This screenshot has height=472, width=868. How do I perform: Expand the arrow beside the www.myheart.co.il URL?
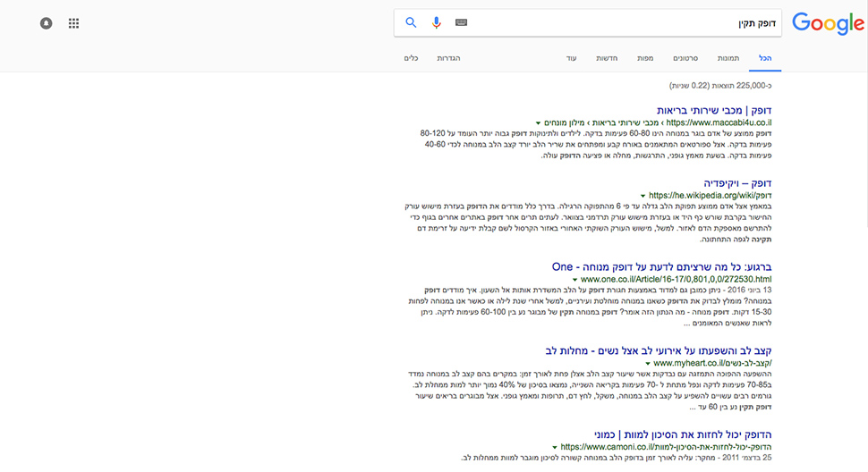point(647,364)
